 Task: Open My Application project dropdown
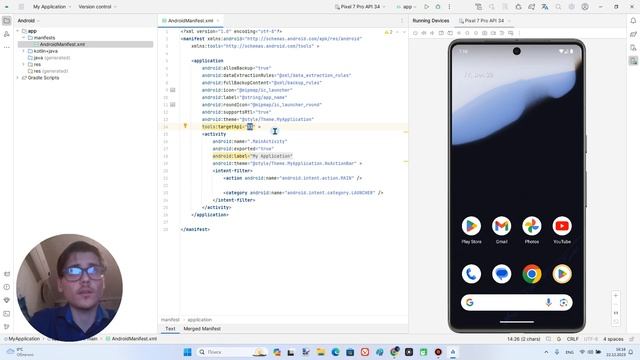point(52,7)
